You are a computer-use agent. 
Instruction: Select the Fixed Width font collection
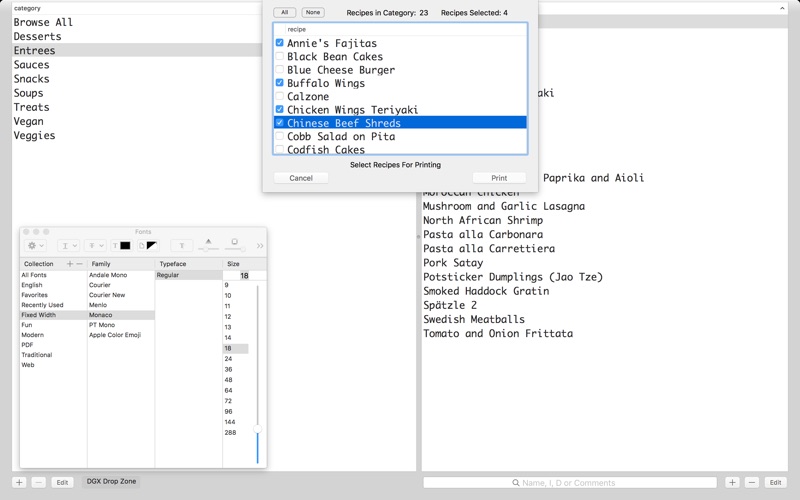pyautogui.click(x=38, y=315)
